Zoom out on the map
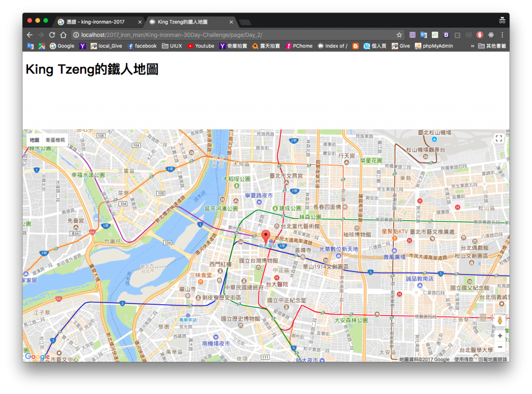Screen dimensions: 532x394 coord(500,347)
